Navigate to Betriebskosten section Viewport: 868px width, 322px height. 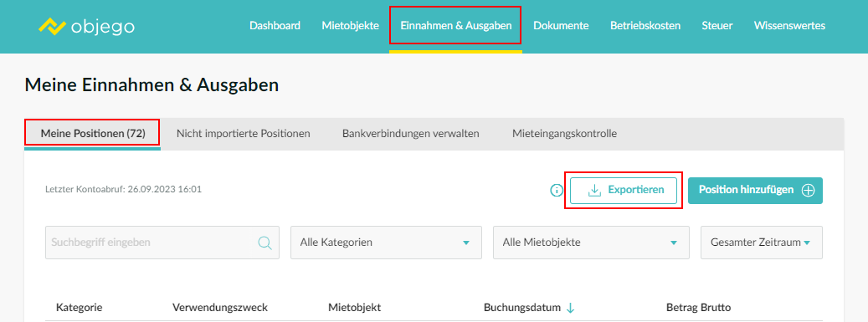click(645, 25)
